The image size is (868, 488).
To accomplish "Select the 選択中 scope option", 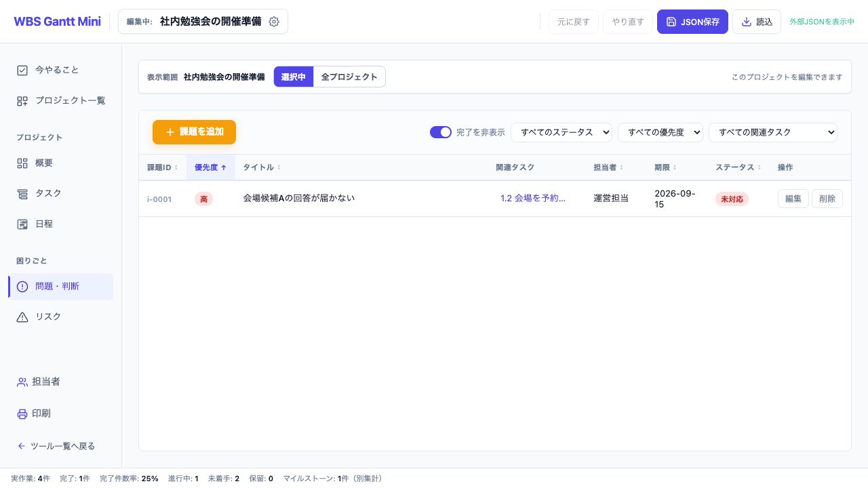I will coord(294,77).
